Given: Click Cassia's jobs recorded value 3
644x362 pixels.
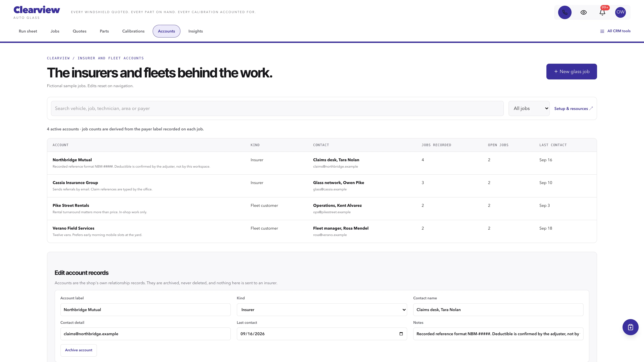Looking at the screenshot, I should click(x=423, y=183).
